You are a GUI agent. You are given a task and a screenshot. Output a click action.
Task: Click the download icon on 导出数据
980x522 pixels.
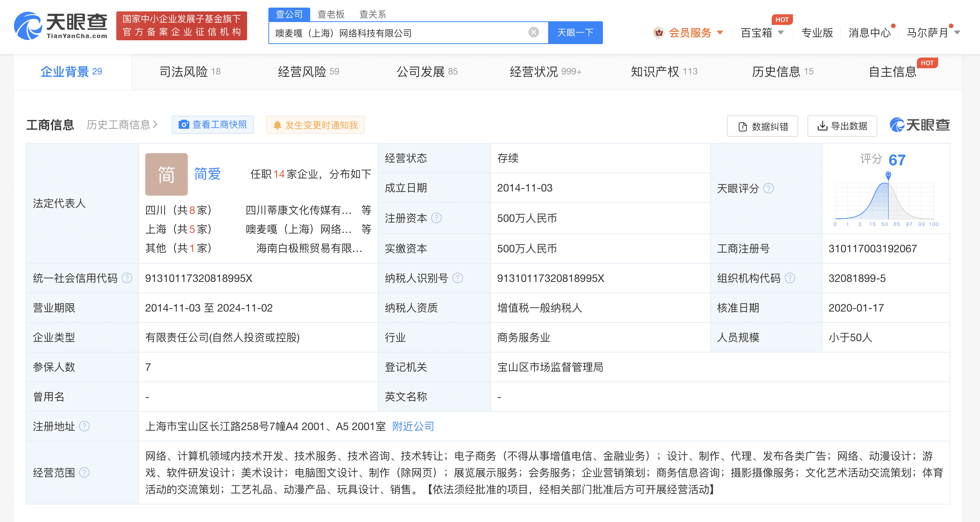tap(823, 126)
